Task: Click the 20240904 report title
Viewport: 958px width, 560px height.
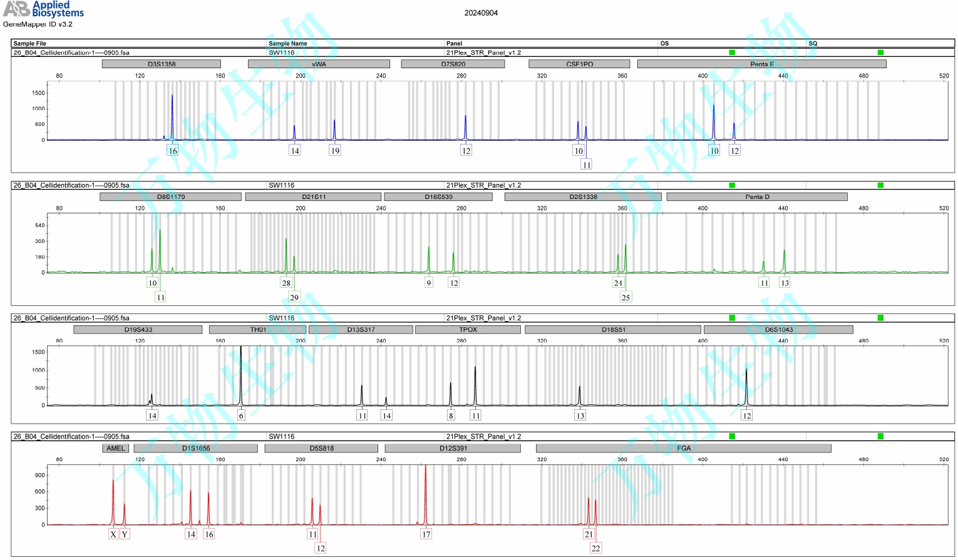Action: coord(481,13)
